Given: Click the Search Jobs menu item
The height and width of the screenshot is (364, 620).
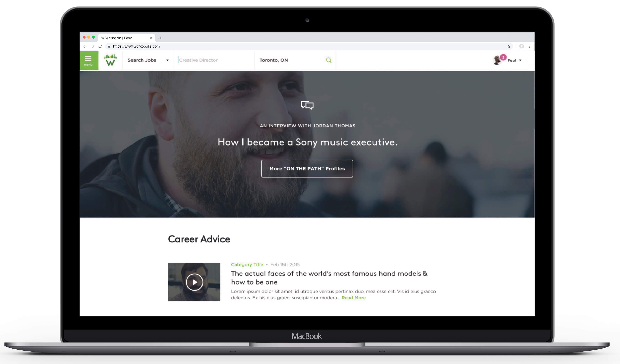Looking at the screenshot, I should click(x=142, y=60).
